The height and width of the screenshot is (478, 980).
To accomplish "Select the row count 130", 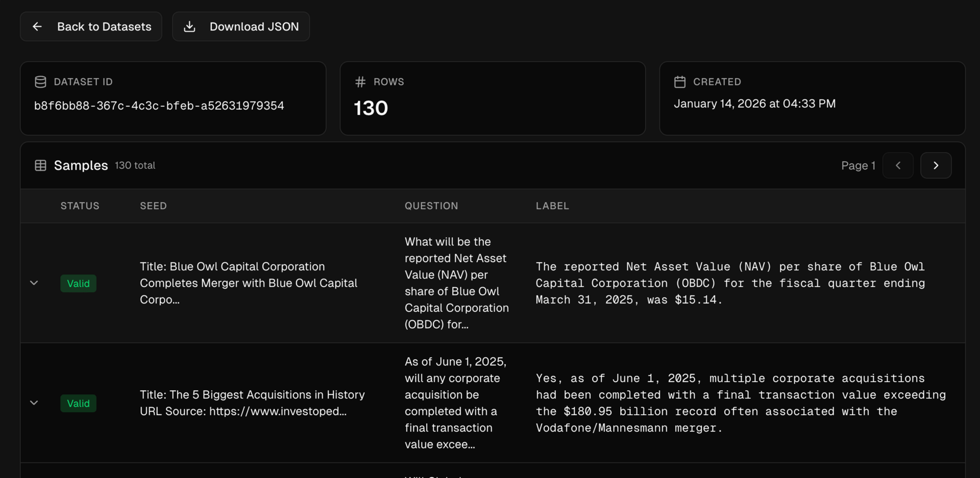I will 371,108.
